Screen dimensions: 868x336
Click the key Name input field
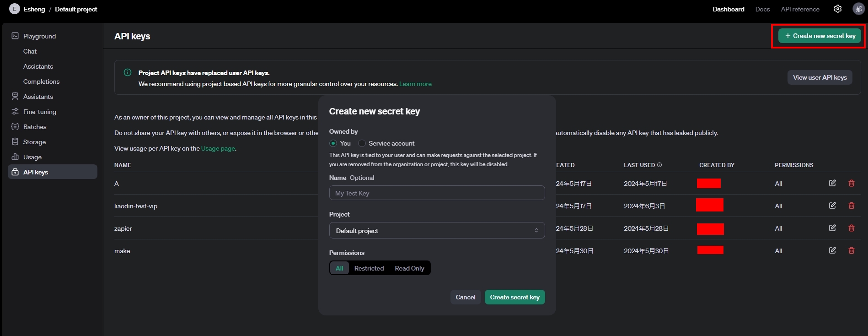coord(437,193)
